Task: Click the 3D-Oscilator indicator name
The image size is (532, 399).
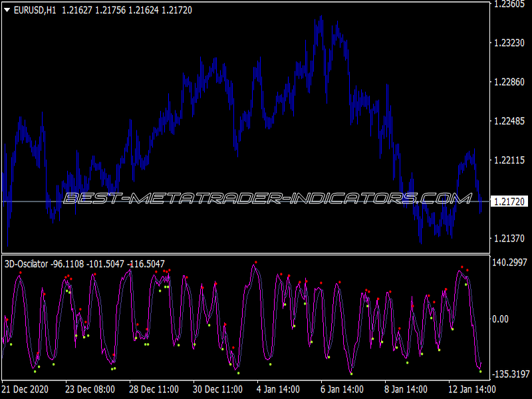Action: [26, 264]
